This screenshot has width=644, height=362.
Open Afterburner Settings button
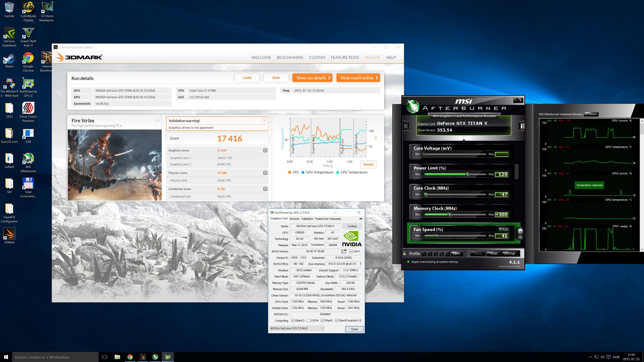pos(509,253)
